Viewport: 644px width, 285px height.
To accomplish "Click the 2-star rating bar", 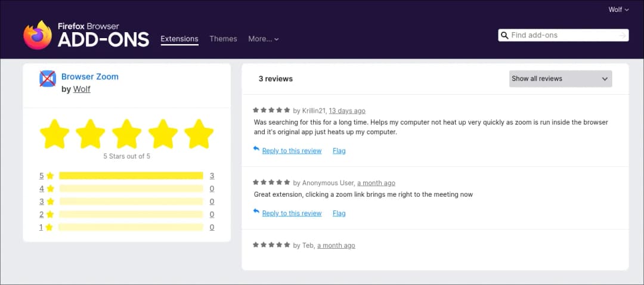I will (x=131, y=215).
